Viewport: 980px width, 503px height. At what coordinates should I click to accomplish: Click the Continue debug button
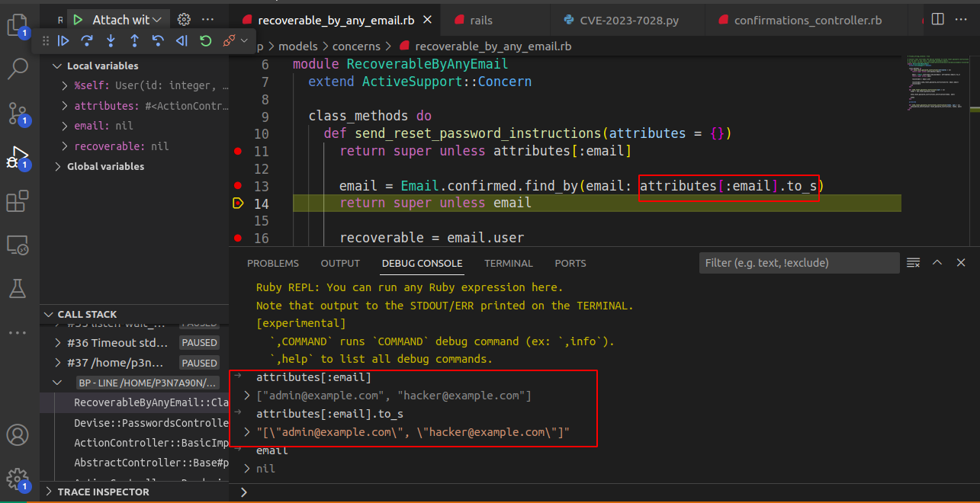click(64, 40)
